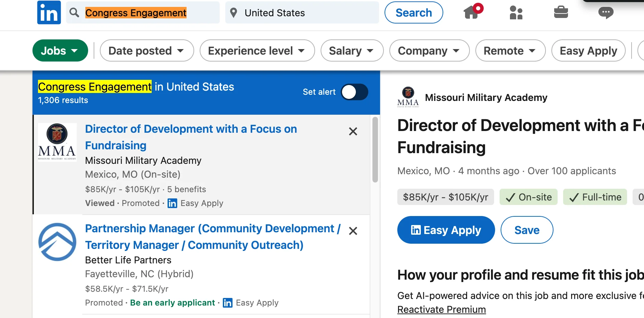The image size is (644, 318).
Task: Click 'Missouri Military Academy' under first listing title
Action: (x=143, y=160)
